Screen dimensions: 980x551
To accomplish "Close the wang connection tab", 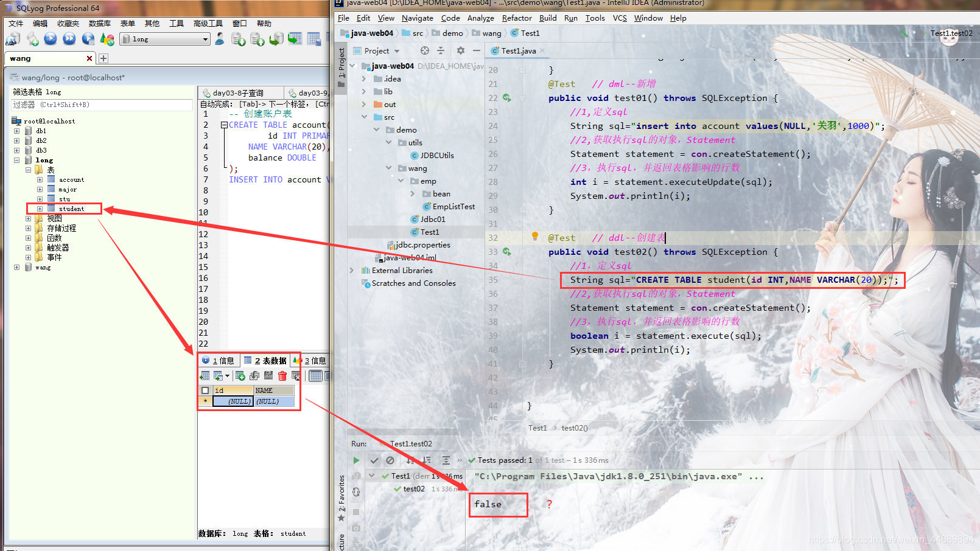I will coord(89,58).
